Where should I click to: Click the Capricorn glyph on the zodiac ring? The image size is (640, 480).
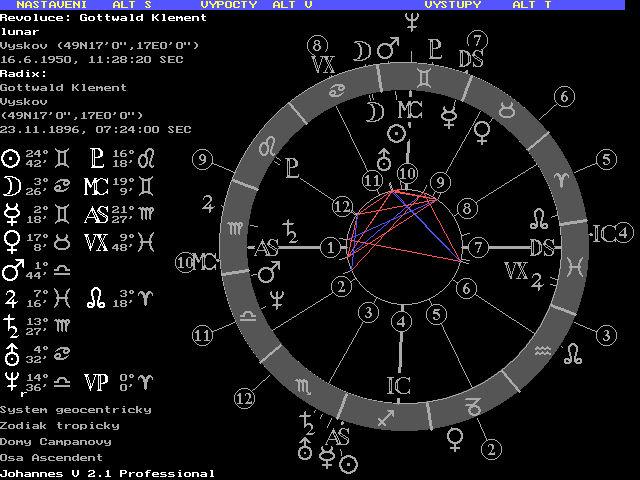pos(475,404)
